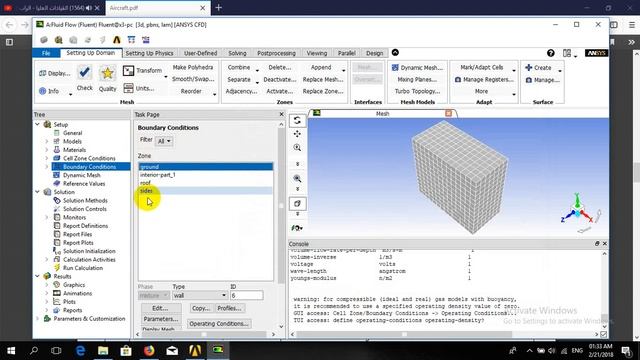Open the help question mark icon

(x=551, y=53)
